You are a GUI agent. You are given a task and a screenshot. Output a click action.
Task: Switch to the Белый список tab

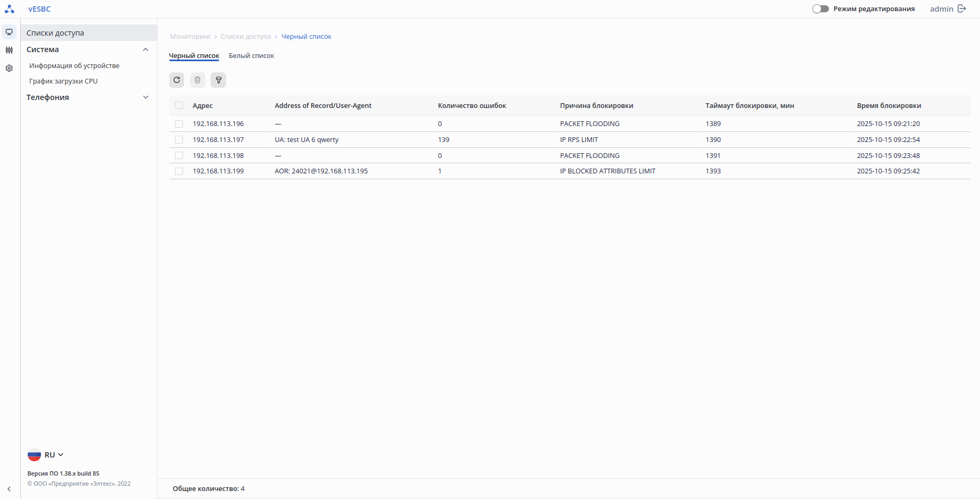pyautogui.click(x=251, y=56)
